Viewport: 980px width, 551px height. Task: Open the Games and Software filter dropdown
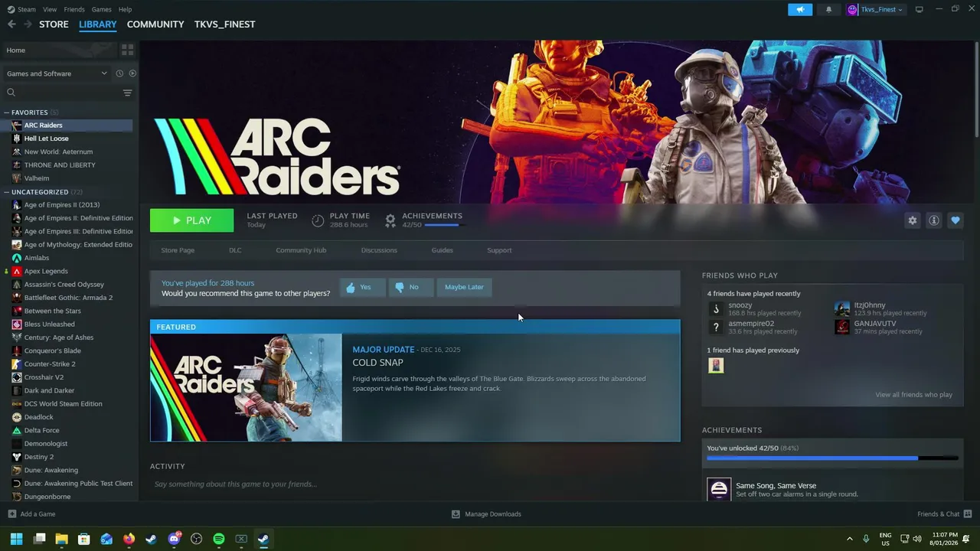pos(57,73)
